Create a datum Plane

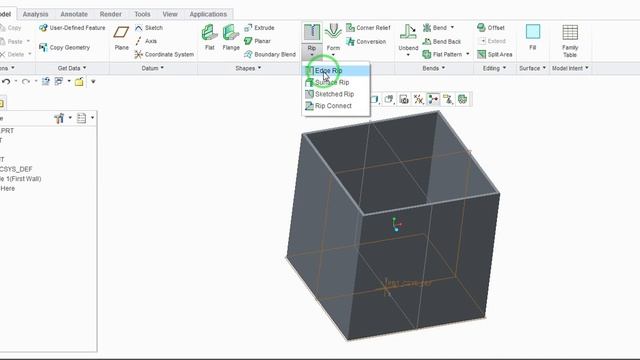121,32
